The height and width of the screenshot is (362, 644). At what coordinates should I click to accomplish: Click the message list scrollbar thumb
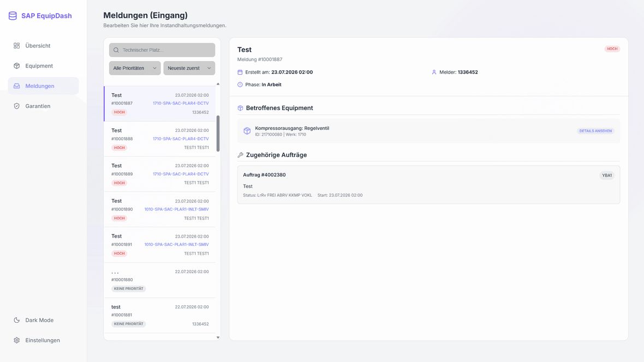tap(218, 134)
